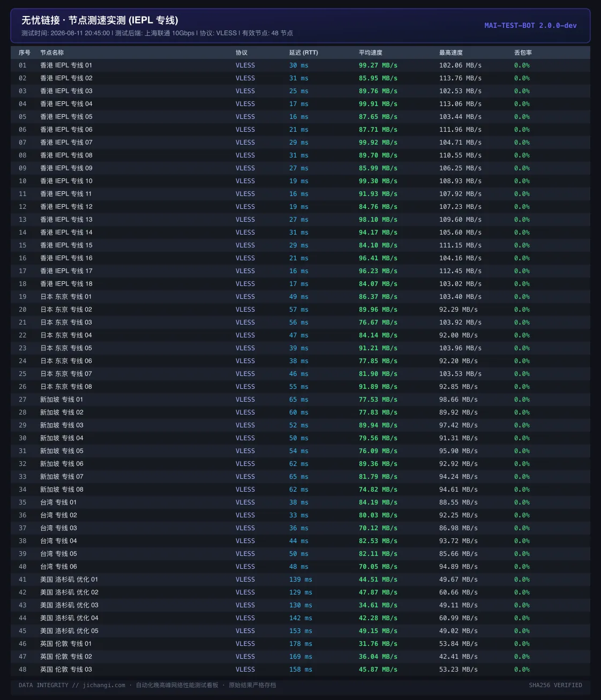Screen dimensions: 601x700
Task: Select the "最高速度" column header
Action: pyautogui.click(x=451, y=52)
